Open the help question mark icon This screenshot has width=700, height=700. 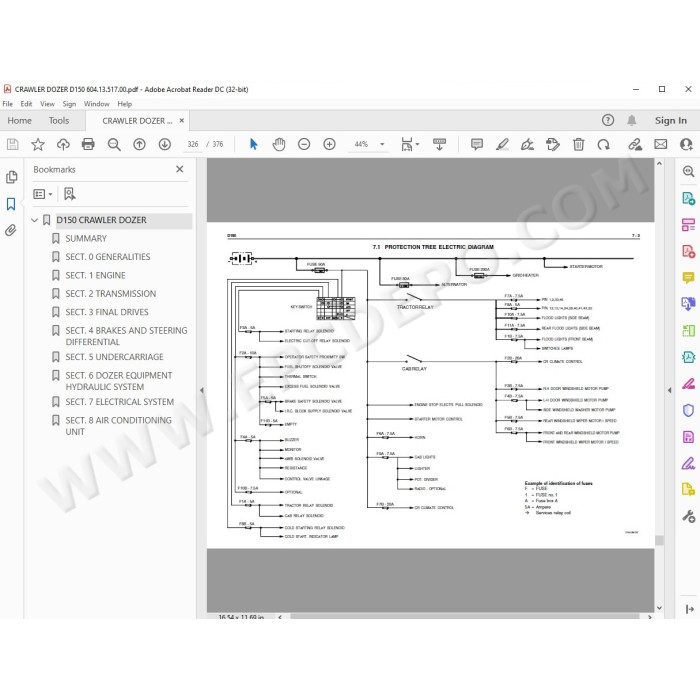pos(608,120)
